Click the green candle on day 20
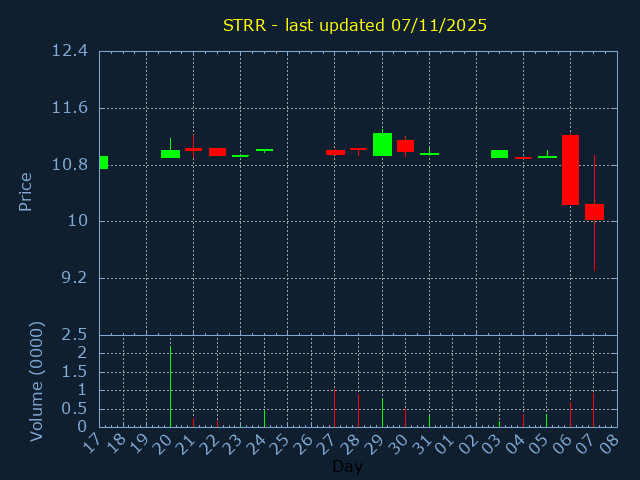The image size is (640, 480). [x=170, y=154]
